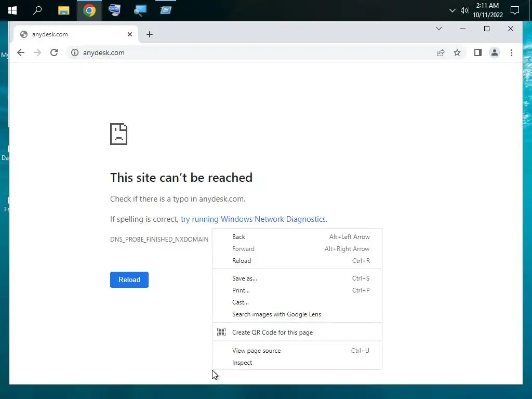The width and height of the screenshot is (532, 399).
Task: Open Chrome three-dot menu
Action: click(x=511, y=52)
